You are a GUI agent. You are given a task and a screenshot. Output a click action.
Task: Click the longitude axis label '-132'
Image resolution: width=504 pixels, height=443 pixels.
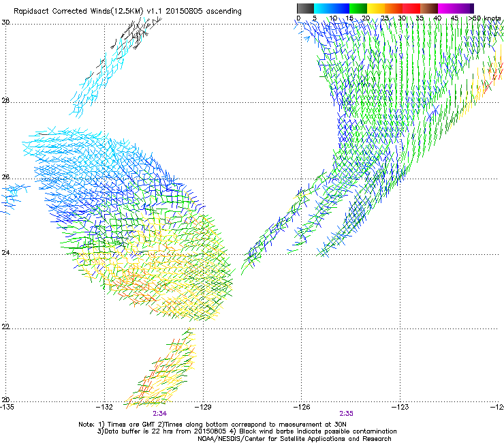[x=104, y=407]
